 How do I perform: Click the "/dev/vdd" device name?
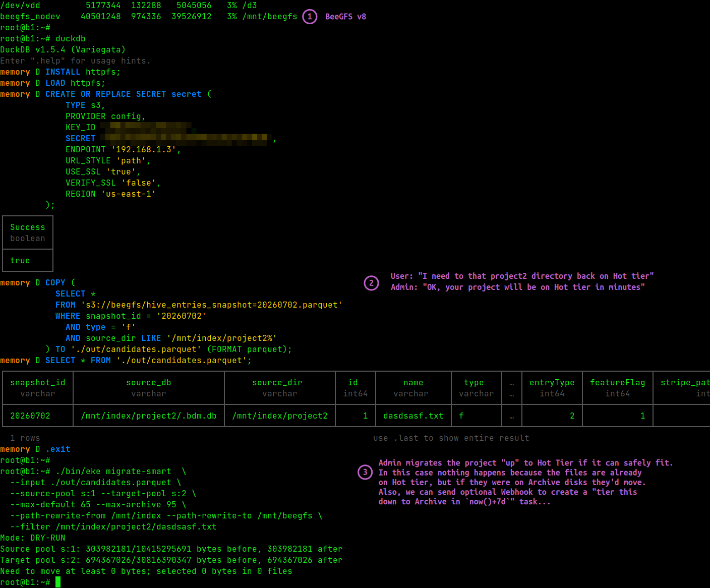(20, 6)
